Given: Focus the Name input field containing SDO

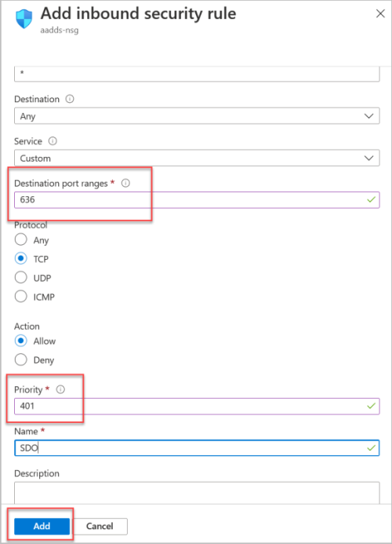Looking at the screenshot, I should 197,448.
